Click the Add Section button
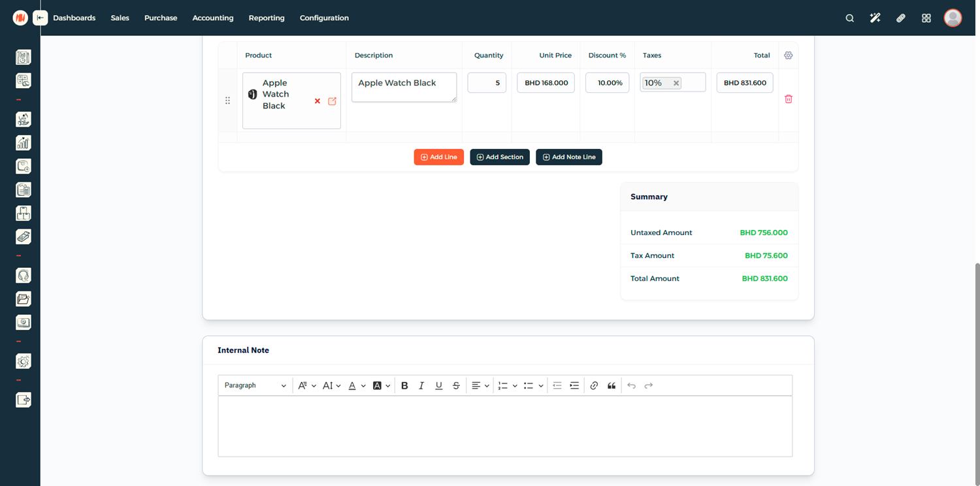Image resolution: width=980 pixels, height=486 pixels. point(500,157)
